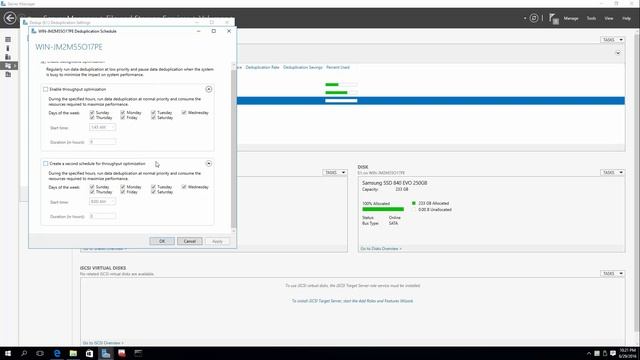This screenshot has height=360, width=640.
Task: Open the Windows Start menu
Action: (8, 353)
